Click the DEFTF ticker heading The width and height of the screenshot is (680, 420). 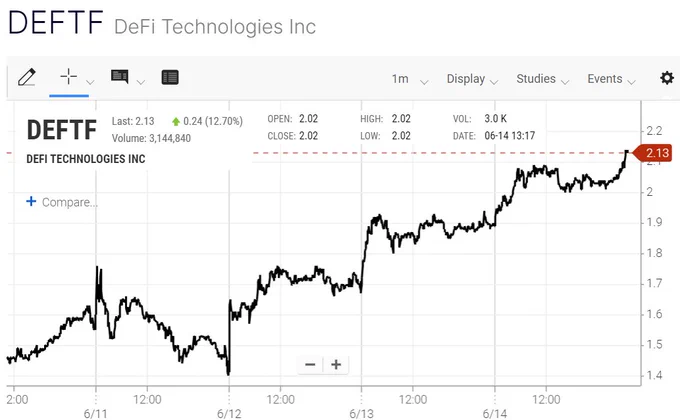(56, 22)
